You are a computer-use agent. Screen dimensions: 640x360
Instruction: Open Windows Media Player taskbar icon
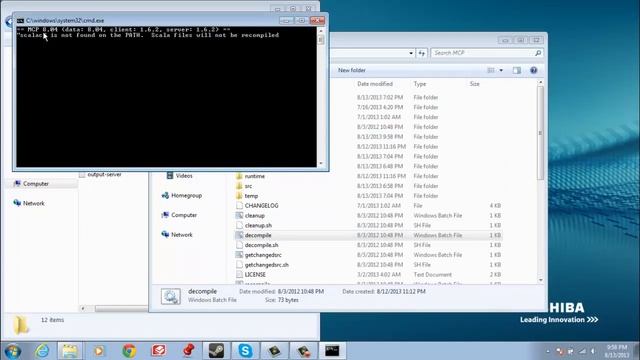tap(99, 351)
